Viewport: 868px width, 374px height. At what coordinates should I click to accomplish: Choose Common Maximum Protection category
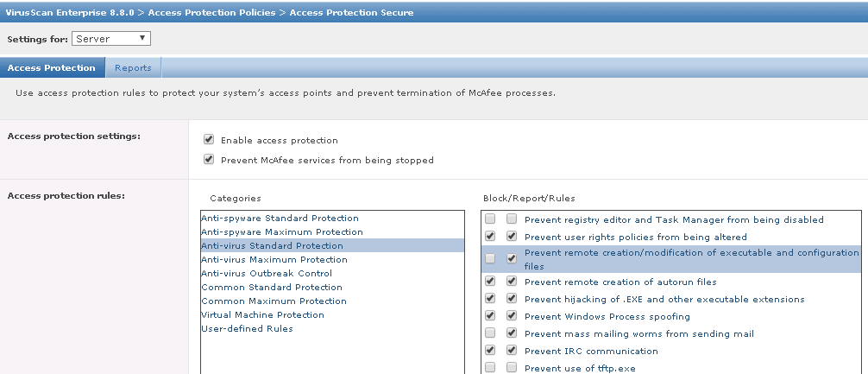coord(274,301)
